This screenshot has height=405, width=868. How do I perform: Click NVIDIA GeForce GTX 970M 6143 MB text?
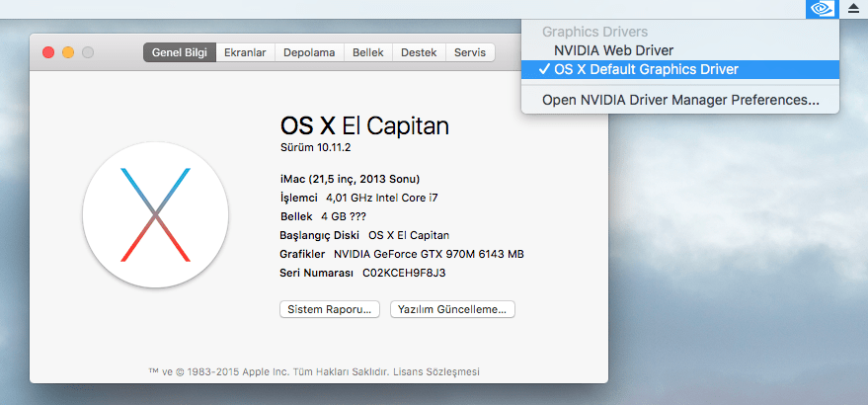[429, 254]
